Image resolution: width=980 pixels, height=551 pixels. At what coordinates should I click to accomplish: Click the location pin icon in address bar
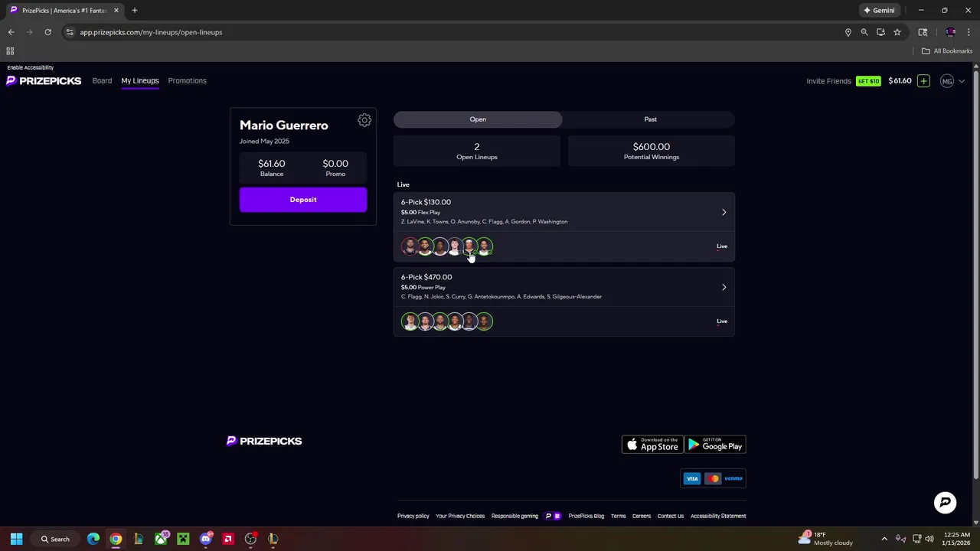(848, 32)
